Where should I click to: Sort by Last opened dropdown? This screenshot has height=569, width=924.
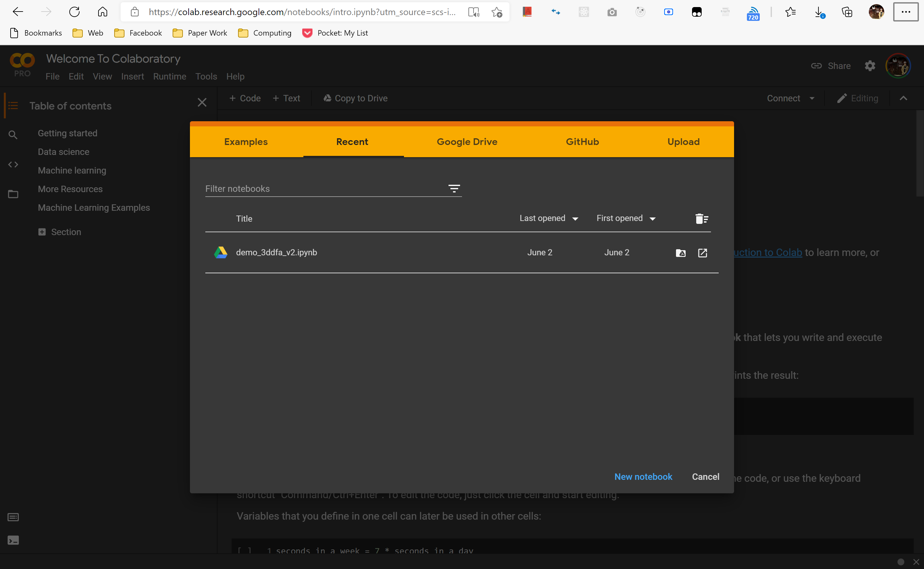click(549, 218)
